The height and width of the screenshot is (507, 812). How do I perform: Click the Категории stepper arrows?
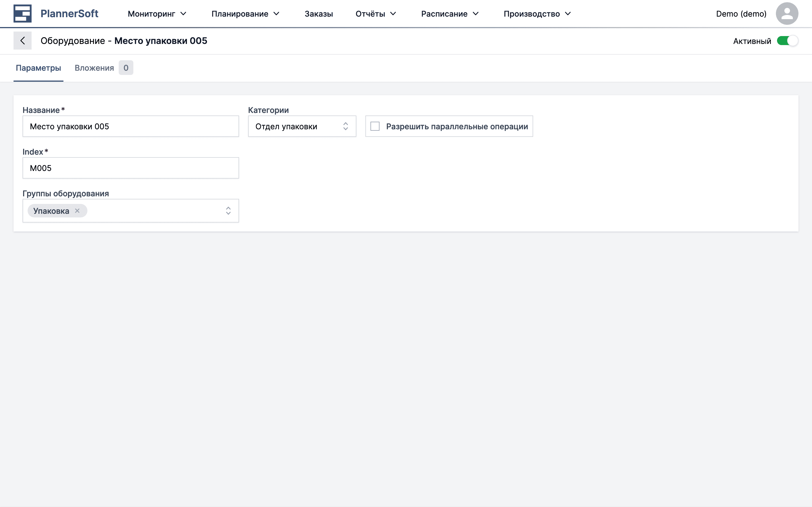(x=347, y=126)
